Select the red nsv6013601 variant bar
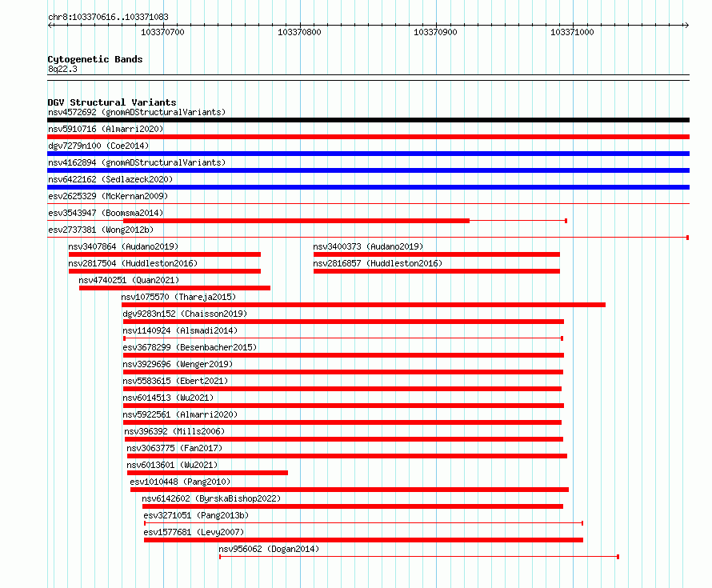This screenshot has height=588, width=712. click(207, 473)
